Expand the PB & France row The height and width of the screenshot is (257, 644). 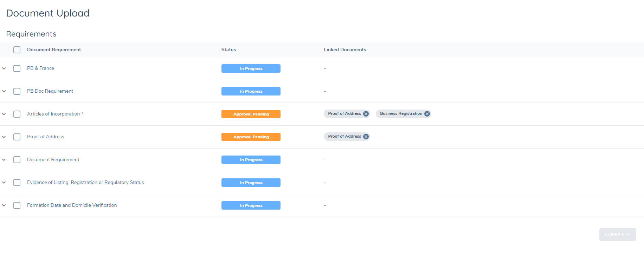(4, 68)
